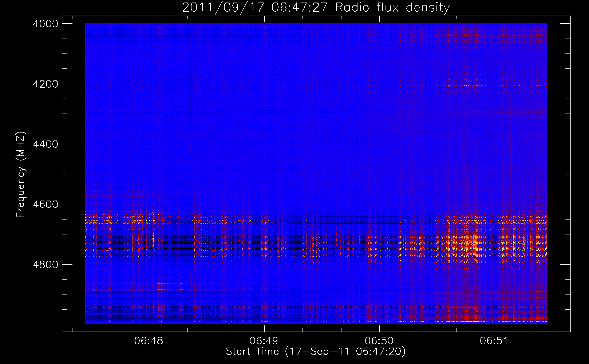Click the 4000 frequency axis label
This screenshot has height=364, width=589.
46,24
